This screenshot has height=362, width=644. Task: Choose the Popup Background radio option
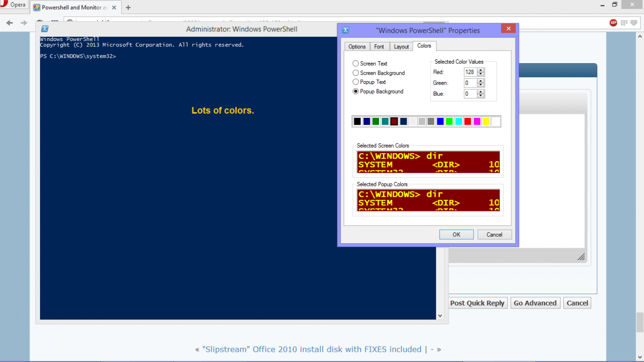(x=356, y=91)
